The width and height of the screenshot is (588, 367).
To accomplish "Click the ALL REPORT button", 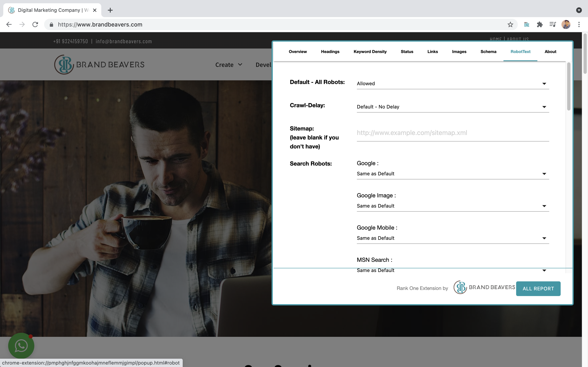I will point(538,288).
